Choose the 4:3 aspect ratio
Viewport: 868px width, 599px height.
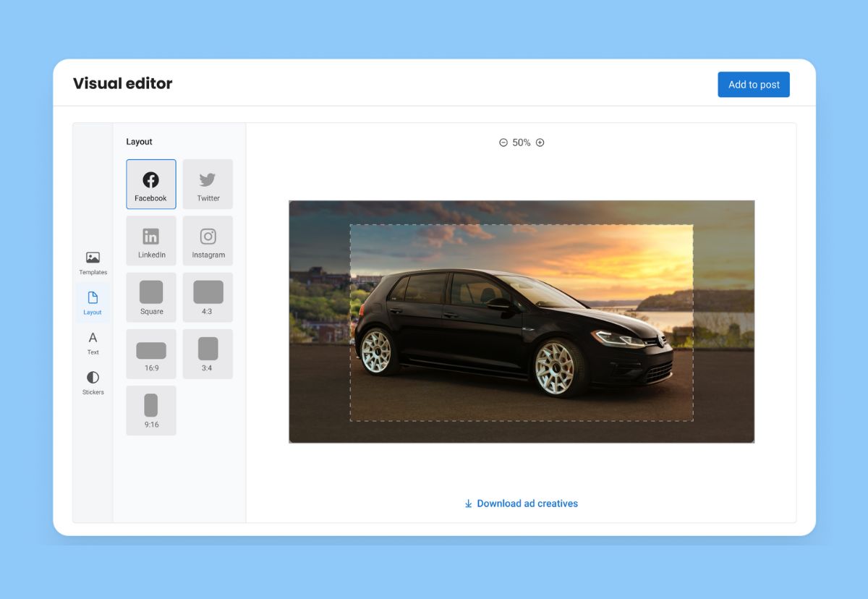pos(208,297)
